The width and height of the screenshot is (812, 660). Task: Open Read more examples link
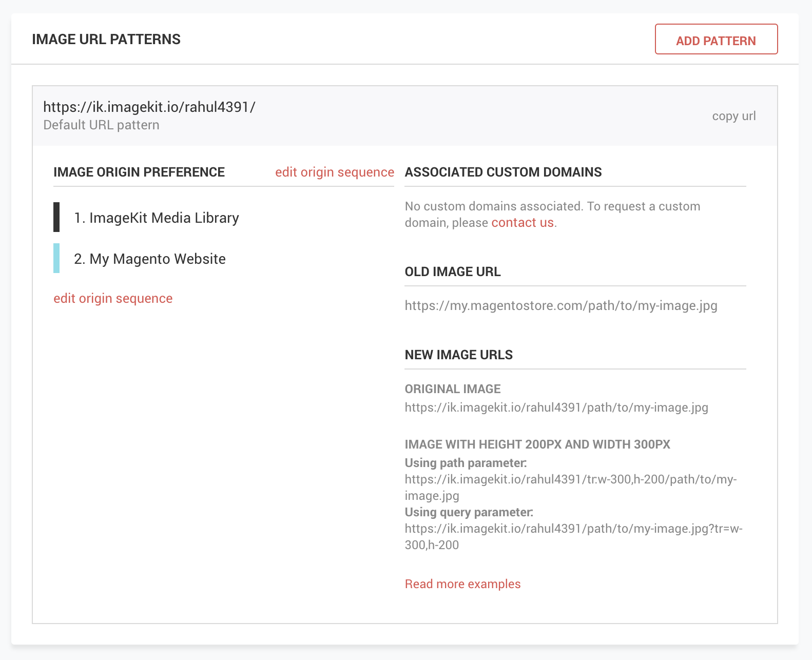pos(462,584)
